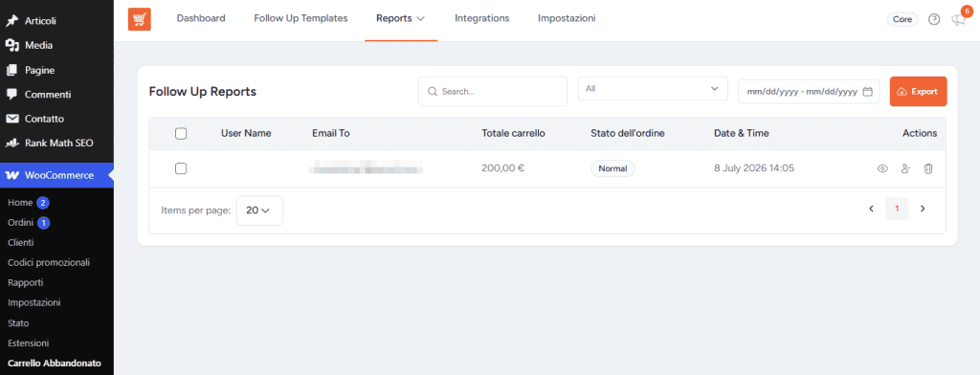The height and width of the screenshot is (375, 980).
Task: Expand the Reports menu
Action: pyautogui.click(x=401, y=19)
